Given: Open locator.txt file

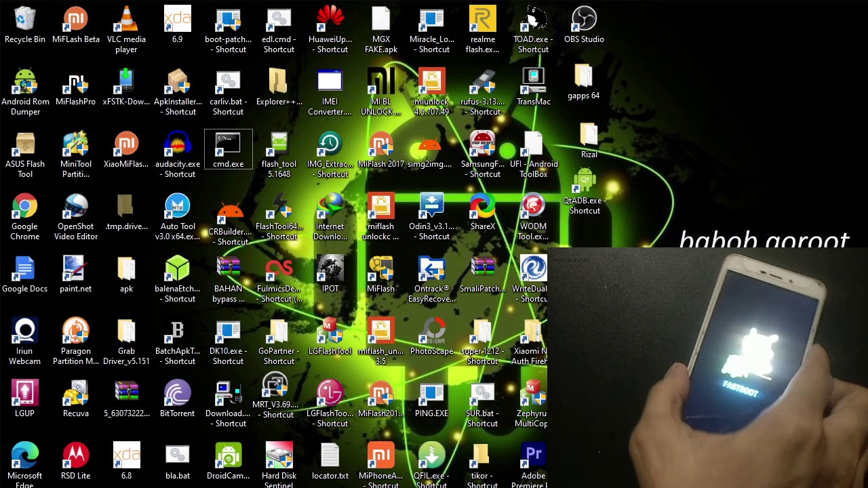Looking at the screenshot, I should (330, 456).
